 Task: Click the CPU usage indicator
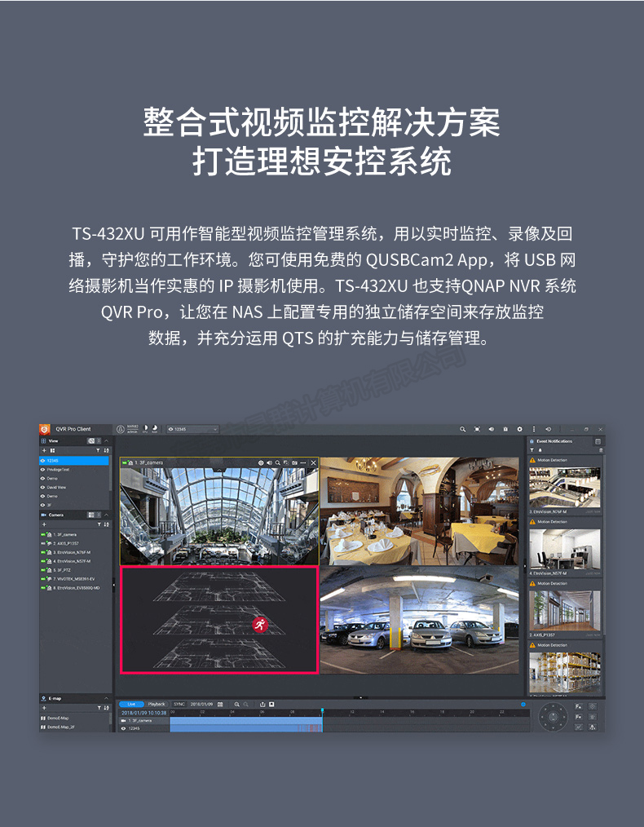pos(146,429)
